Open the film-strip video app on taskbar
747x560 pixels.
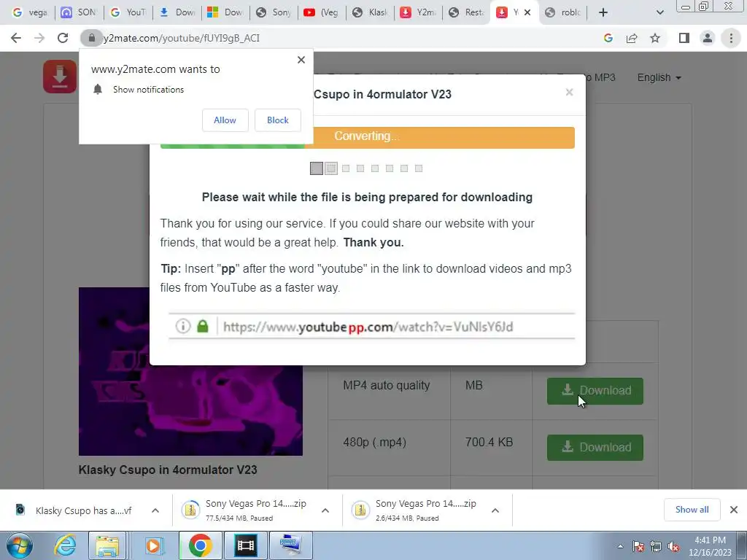click(x=245, y=545)
